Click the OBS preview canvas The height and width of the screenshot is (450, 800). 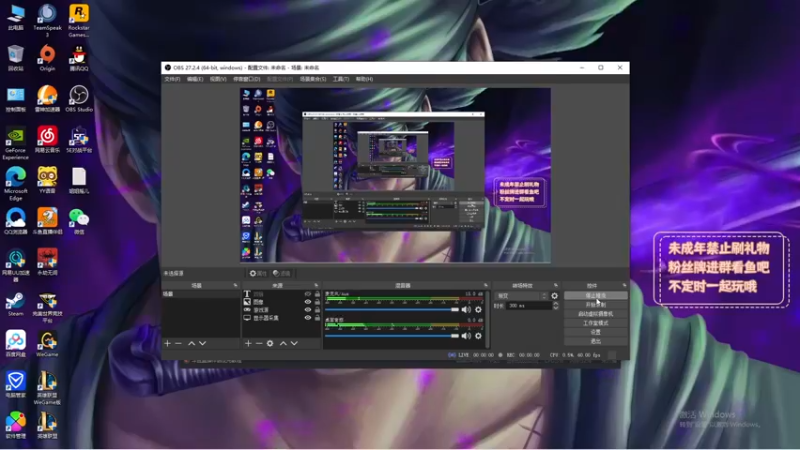click(x=395, y=176)
